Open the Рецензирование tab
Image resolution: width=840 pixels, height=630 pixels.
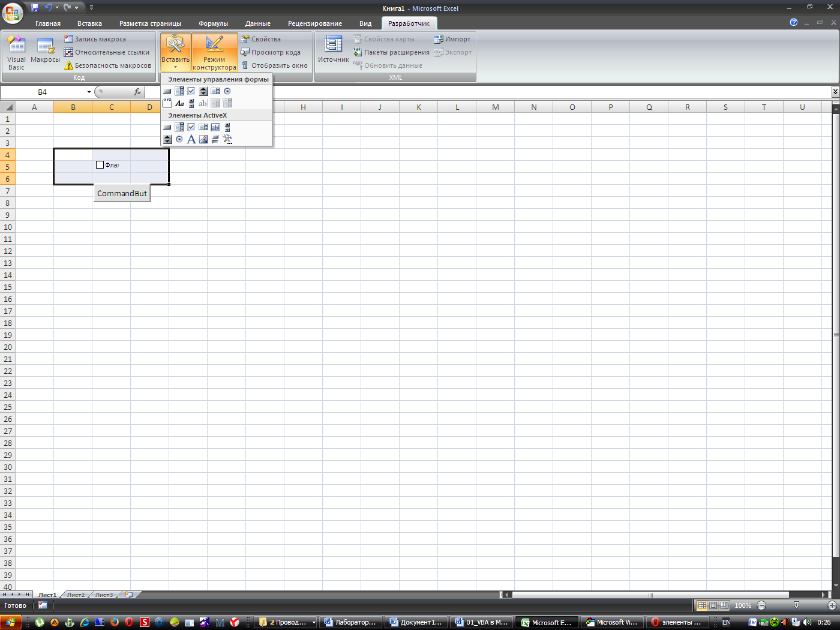[315, 23]
